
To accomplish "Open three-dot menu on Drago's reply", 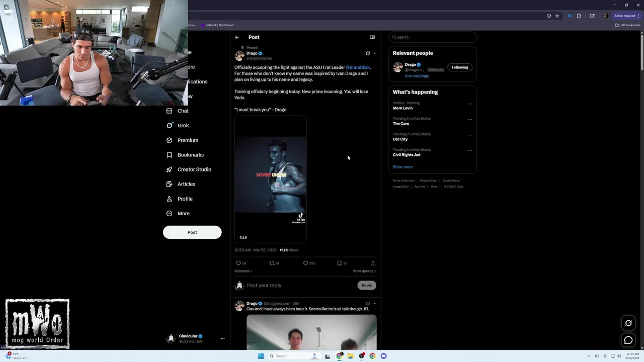I will [374, 304].
